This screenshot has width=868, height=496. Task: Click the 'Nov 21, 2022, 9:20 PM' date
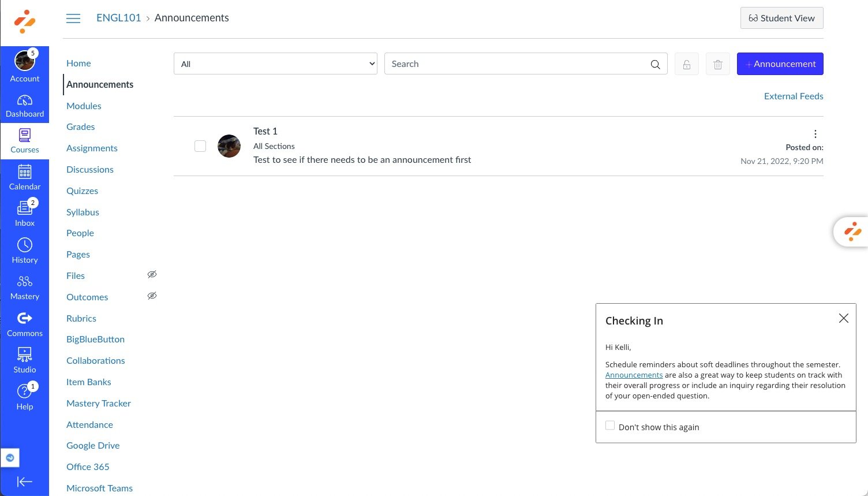pos(782,161)
